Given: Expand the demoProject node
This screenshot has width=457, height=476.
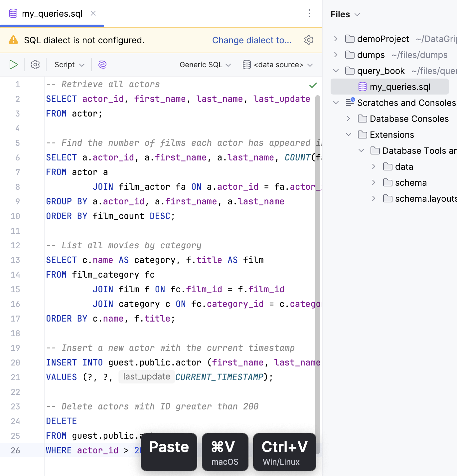Looking at the screenshot, I should [x=336, y=39].
